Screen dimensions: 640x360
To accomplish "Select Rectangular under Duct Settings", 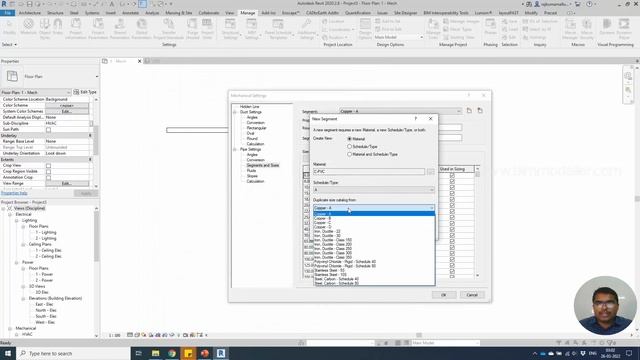I will [256, 128].
